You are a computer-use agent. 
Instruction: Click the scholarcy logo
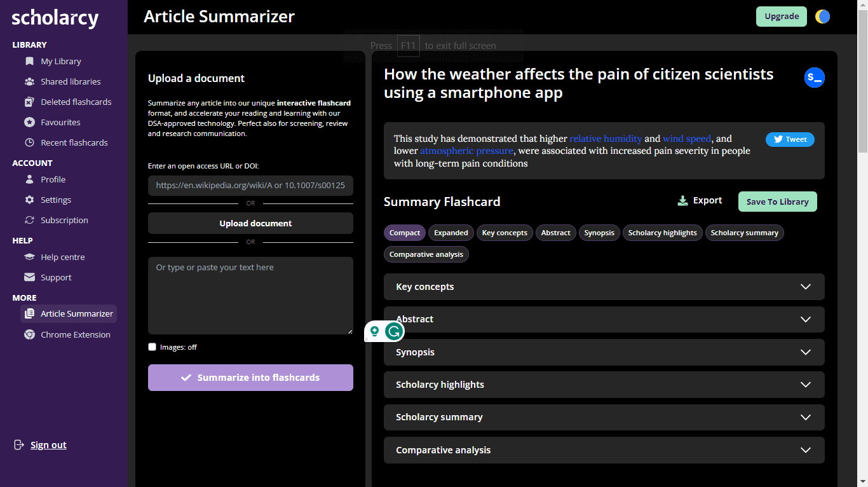coord(55,18)
